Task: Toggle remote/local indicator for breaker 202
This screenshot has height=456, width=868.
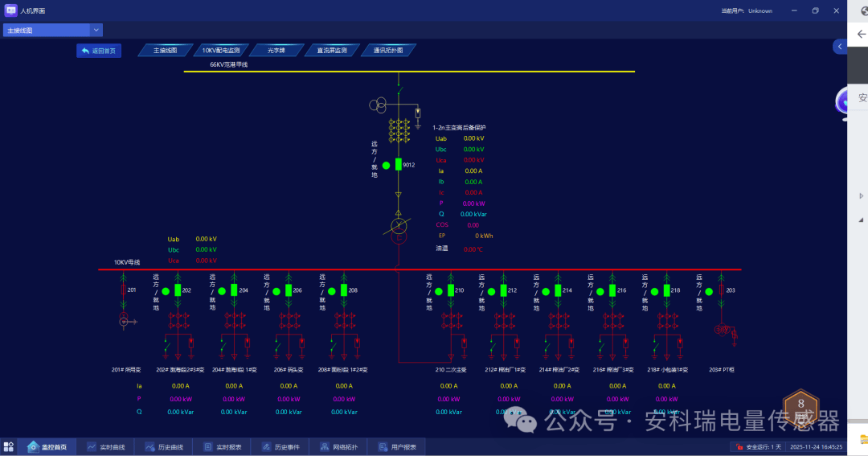Action: (x=166, y=291)
